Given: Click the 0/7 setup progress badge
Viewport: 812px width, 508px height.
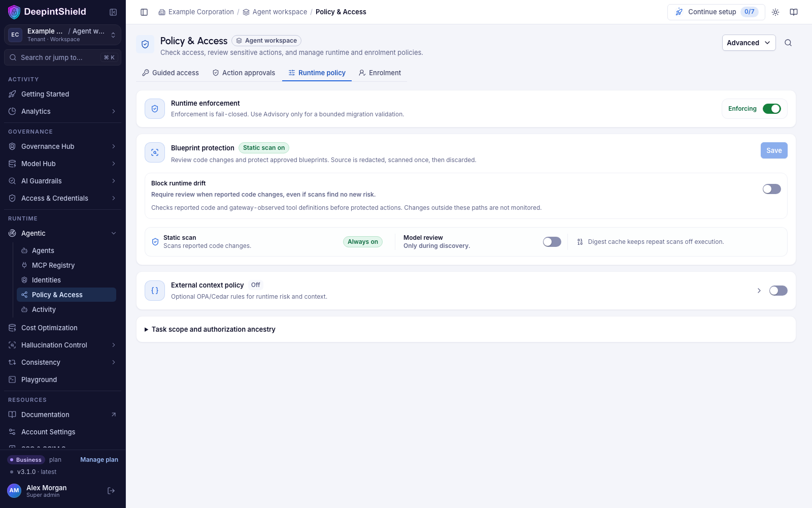Looking at the screenshot, I should click(750, 12).
